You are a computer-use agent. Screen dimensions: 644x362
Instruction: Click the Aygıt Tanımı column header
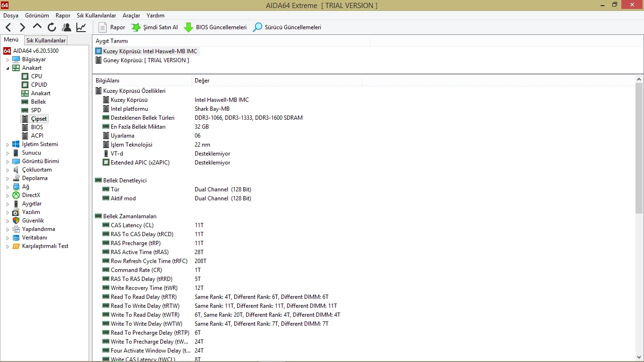tap(231, 41)
